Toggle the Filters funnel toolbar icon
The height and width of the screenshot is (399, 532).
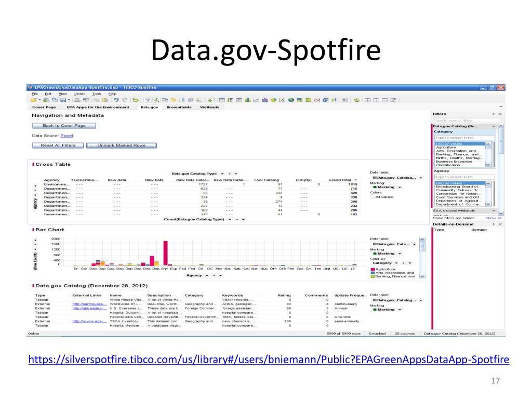click(148, 100)
